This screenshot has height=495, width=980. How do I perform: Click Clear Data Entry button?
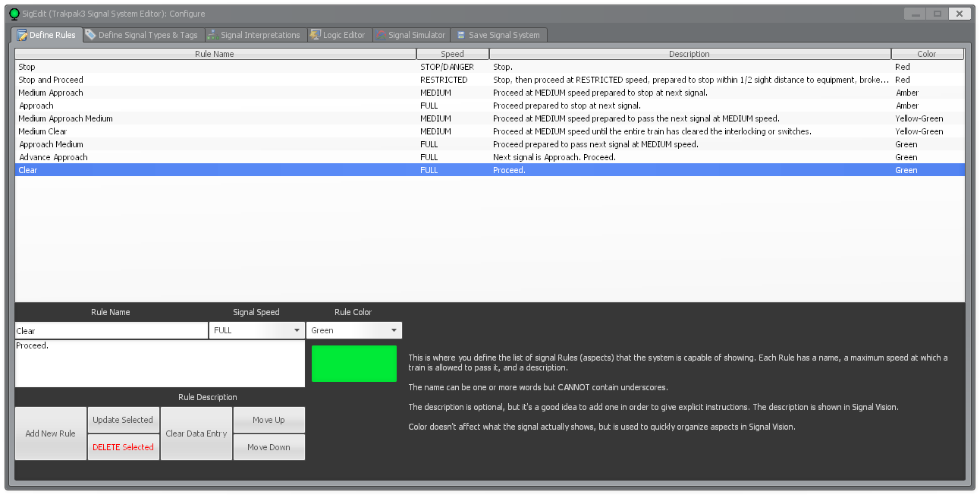[x=196, y=434]
